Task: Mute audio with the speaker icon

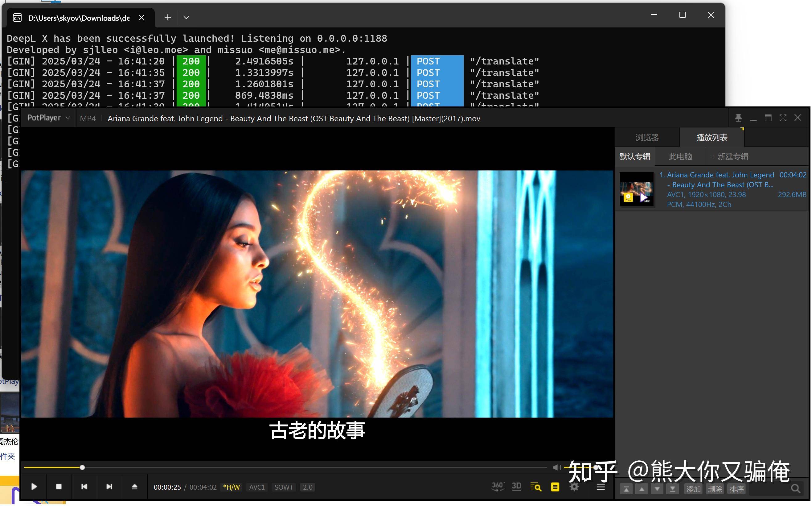Action: [557, 467]
